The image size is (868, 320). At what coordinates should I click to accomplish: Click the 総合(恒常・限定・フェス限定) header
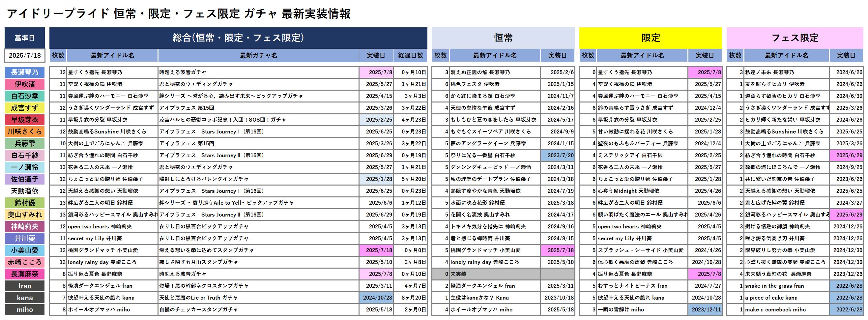coord(238,38)
